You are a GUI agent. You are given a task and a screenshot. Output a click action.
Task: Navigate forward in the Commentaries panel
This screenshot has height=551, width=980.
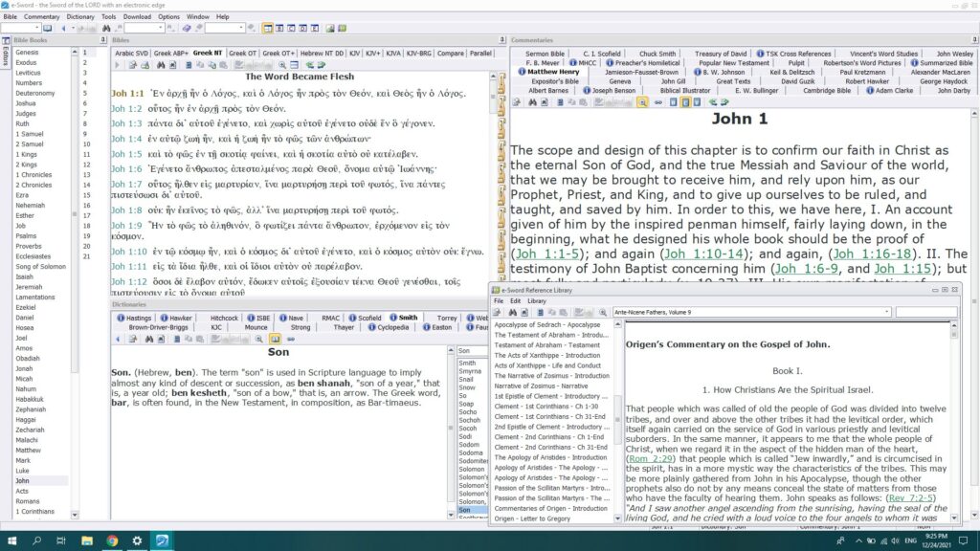(x=724, y=102)
